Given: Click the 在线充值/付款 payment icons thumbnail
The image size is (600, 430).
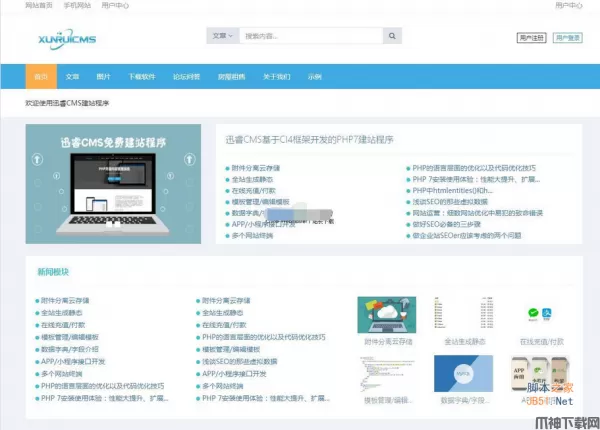Looking at the screenshot, I should 540,314.
